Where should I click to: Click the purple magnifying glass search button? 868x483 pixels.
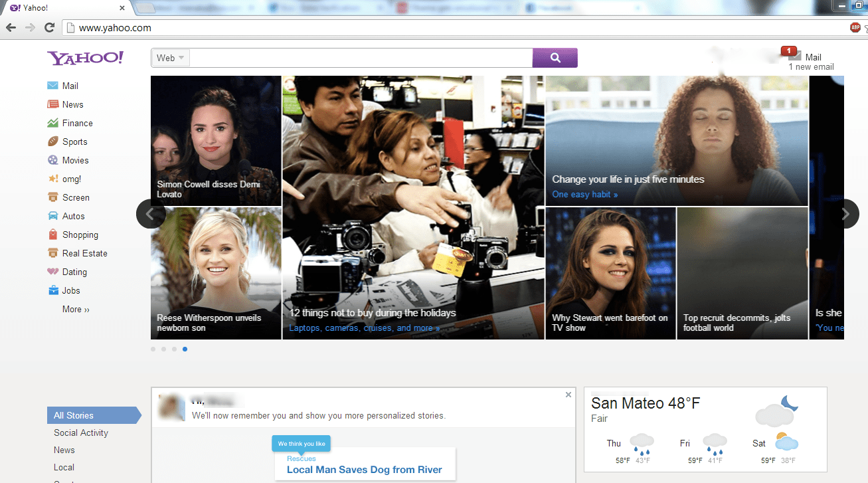[555, 58]
